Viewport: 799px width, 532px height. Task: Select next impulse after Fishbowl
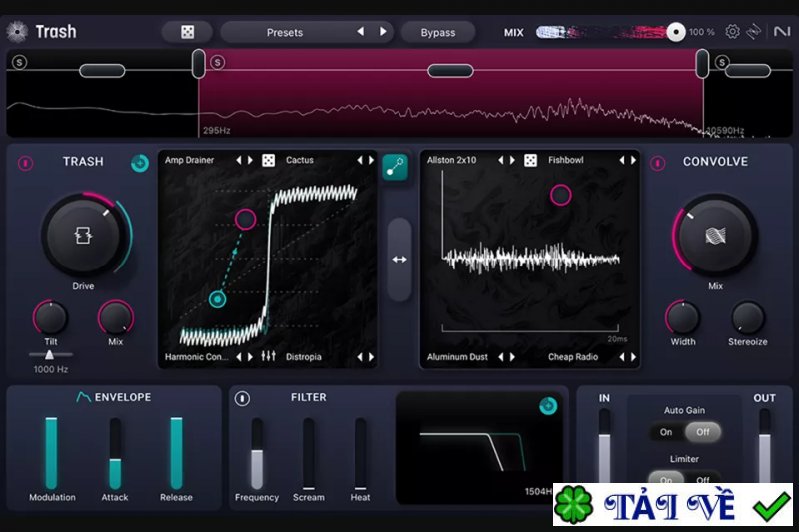pos(632,160)
